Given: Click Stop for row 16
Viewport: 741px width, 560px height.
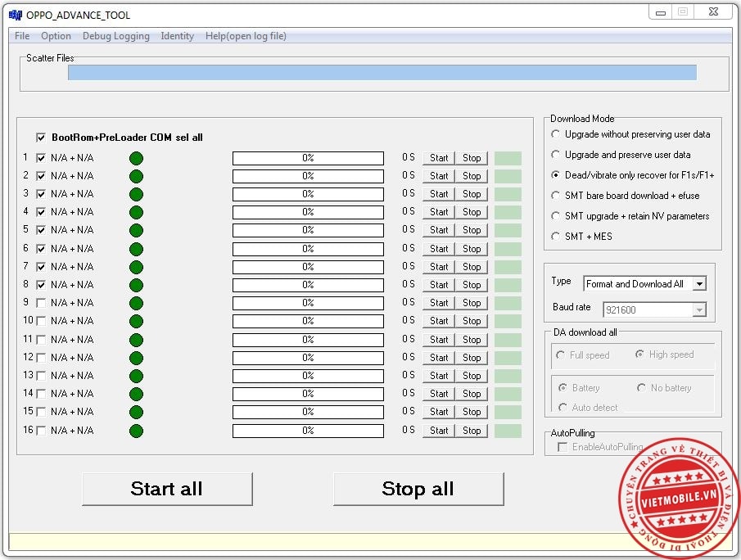Looking at the screenshot, I should click(472, 431).
